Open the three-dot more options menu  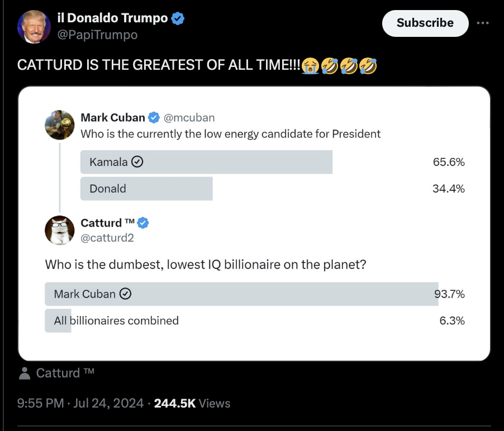click(482, 23)
